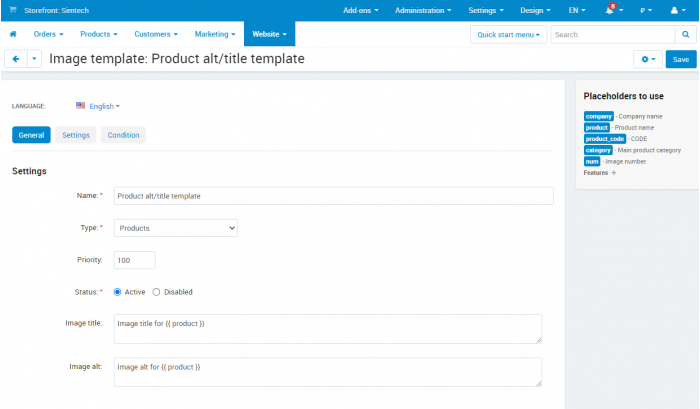Click the search magnifier button
Screen dimensions: 700x409
(x=685, y=34)
